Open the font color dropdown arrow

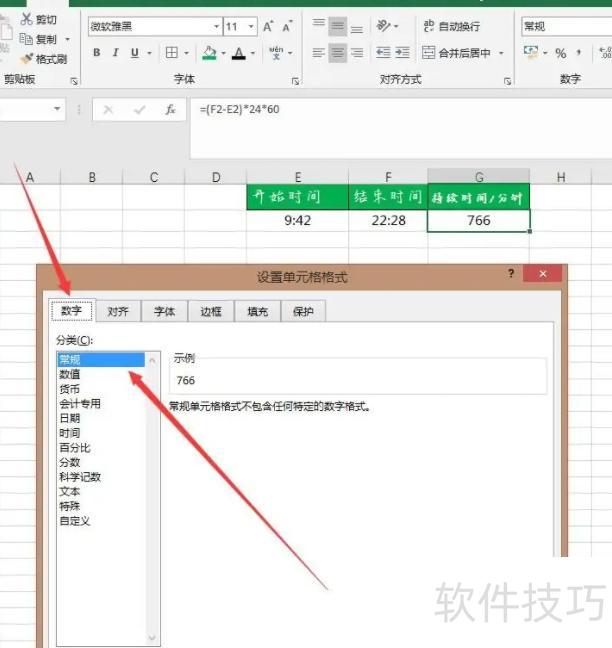click(253, 53)
